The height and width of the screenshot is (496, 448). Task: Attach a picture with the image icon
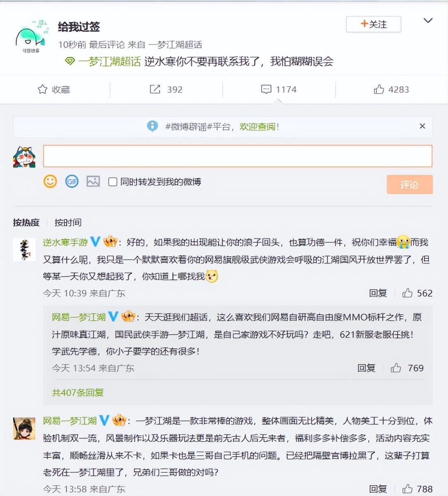coord(93,182)
